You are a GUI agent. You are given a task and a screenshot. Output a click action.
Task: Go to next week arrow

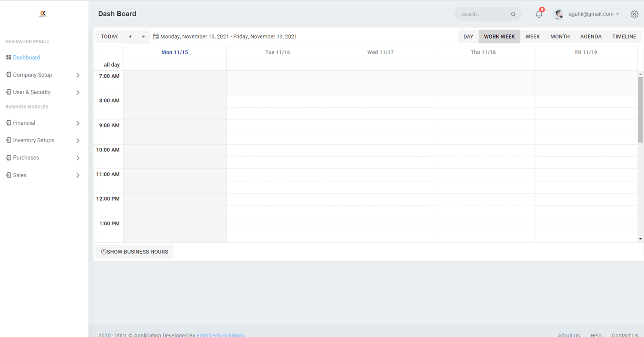click(x=143, y=36)
